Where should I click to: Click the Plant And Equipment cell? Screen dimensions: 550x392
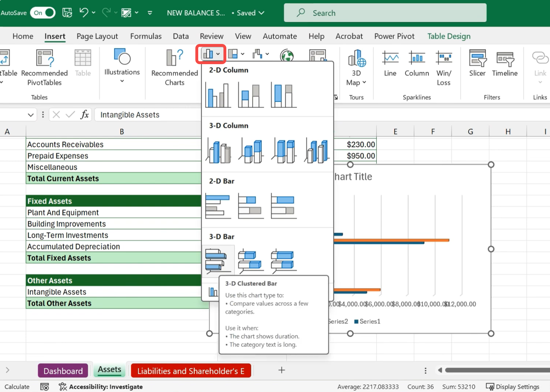point(114,213)
